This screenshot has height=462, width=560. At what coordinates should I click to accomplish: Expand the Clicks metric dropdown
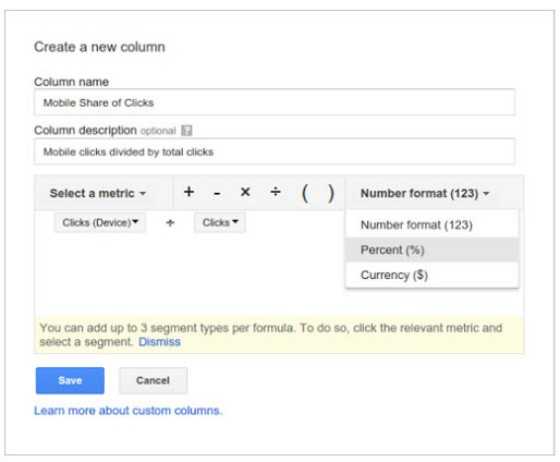[220, 222]
